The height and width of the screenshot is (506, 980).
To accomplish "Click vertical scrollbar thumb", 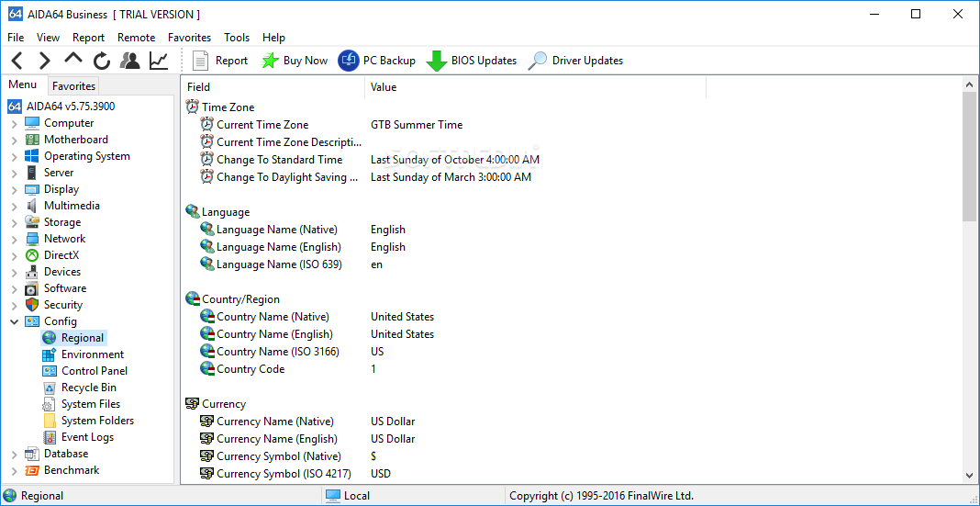I will click(x=969, y=156).
